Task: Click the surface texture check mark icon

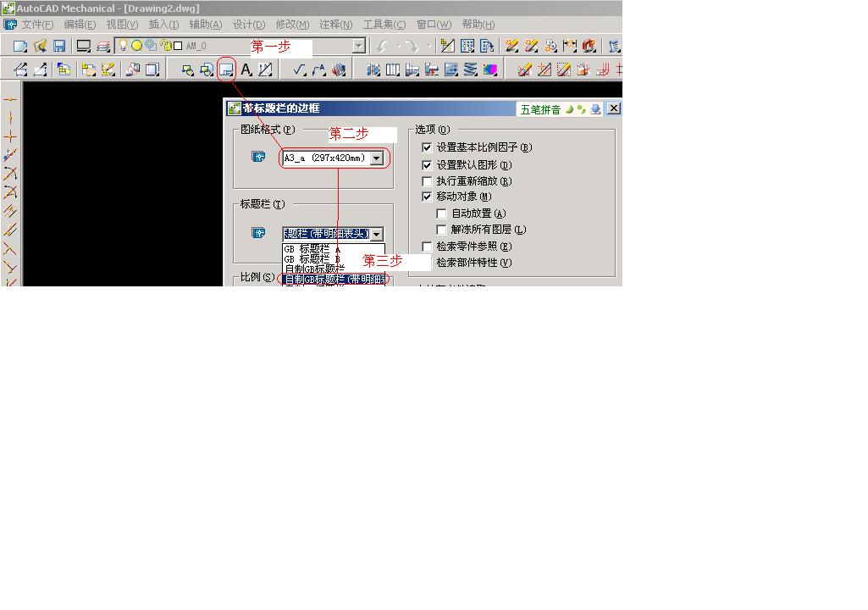Action: click(x=300, y=69)
